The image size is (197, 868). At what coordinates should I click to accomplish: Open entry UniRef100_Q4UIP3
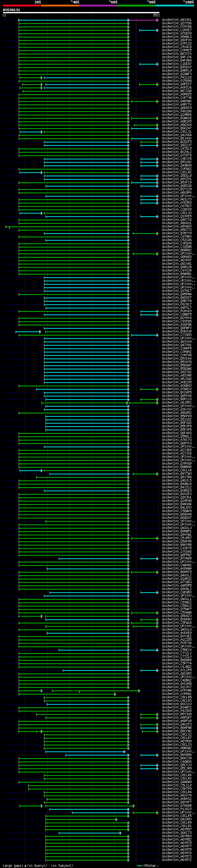click(x=177, y=725)
